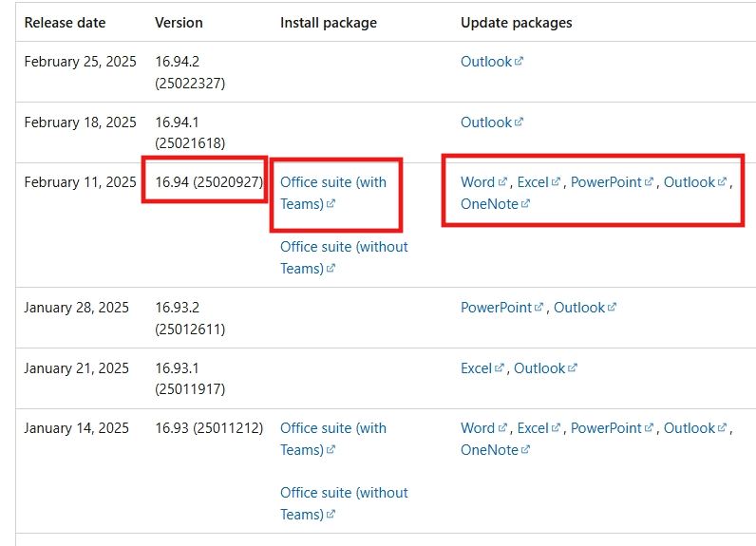
Task: Select version 16.94.1 (25021618) cell
Action: [190, 133]
